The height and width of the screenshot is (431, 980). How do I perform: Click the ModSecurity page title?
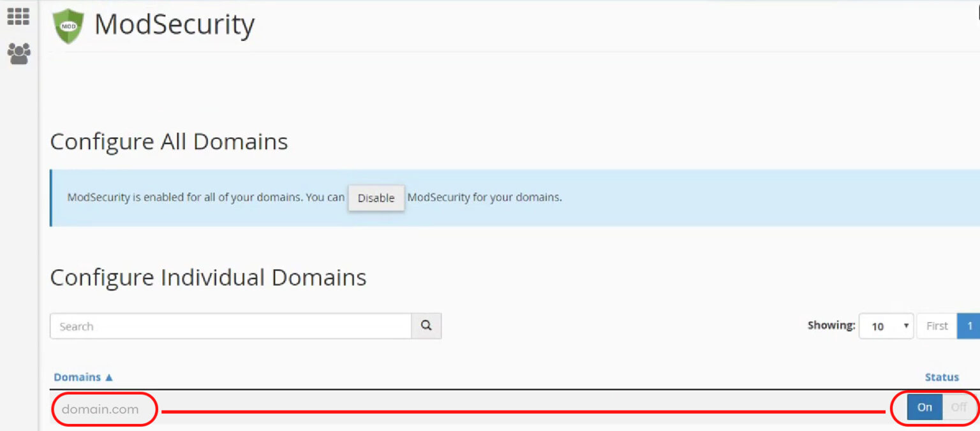point(174,25)
